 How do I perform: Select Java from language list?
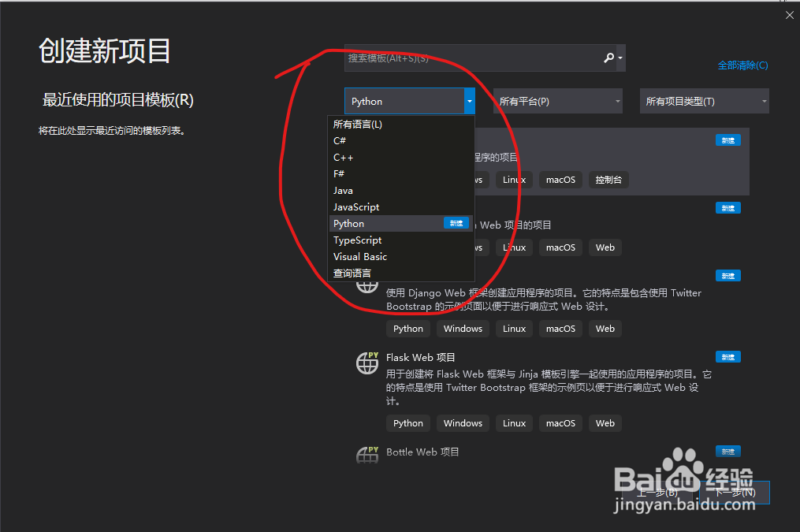401,190
